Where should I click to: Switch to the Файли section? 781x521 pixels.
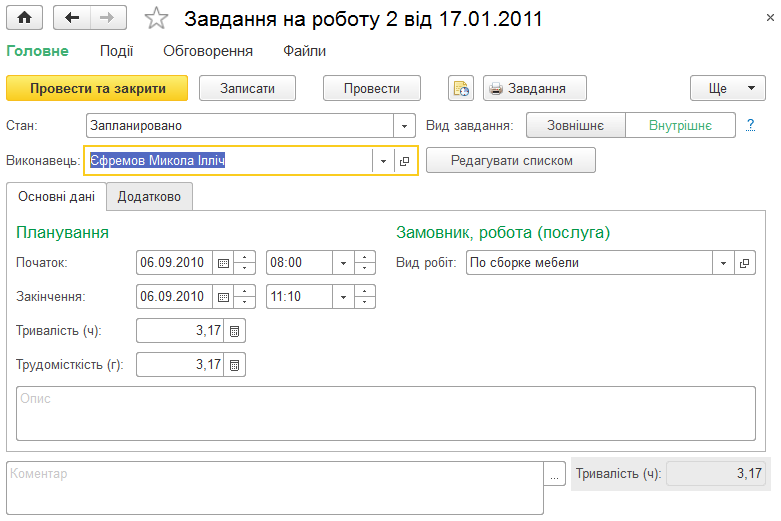click(304, 51)
